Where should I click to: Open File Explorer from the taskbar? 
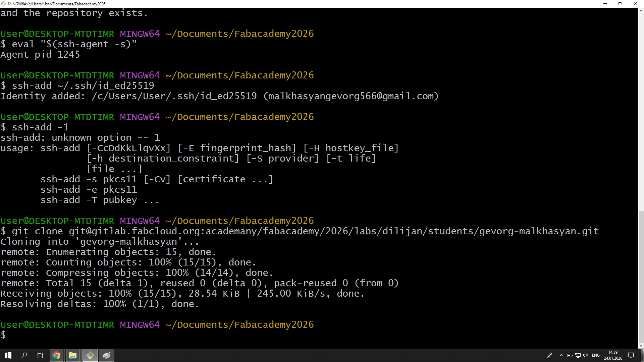(x=73, y=355)
